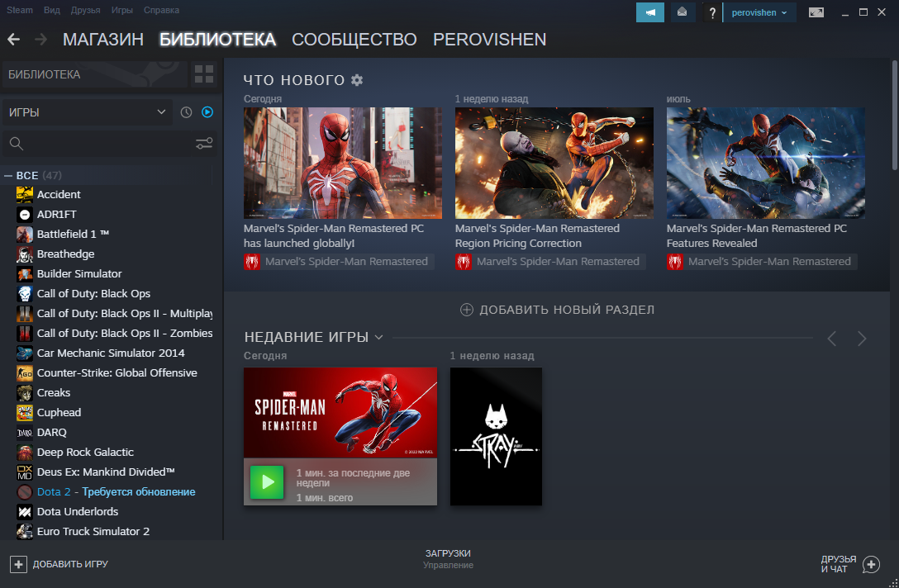Open today's Spider-Man news image
The height and width of the screenshot is (588, 899).
pyautogui.click(x=342, y=163)
